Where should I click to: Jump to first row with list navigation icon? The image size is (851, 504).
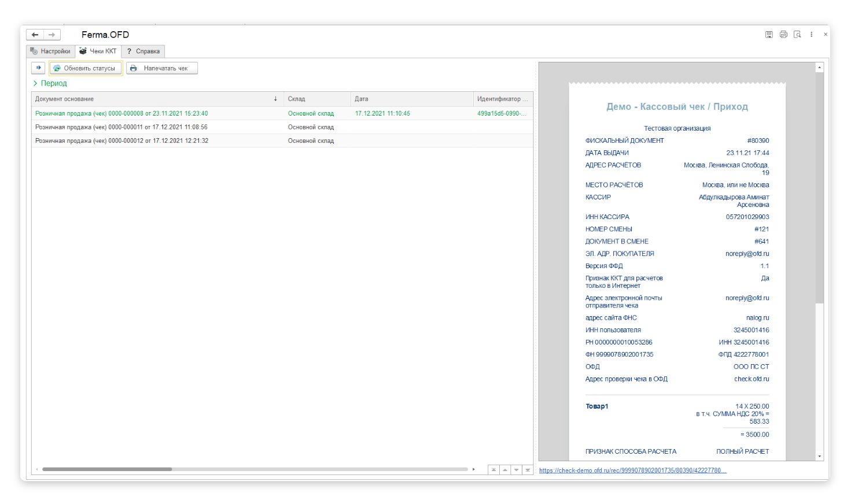tap(493, 470)
